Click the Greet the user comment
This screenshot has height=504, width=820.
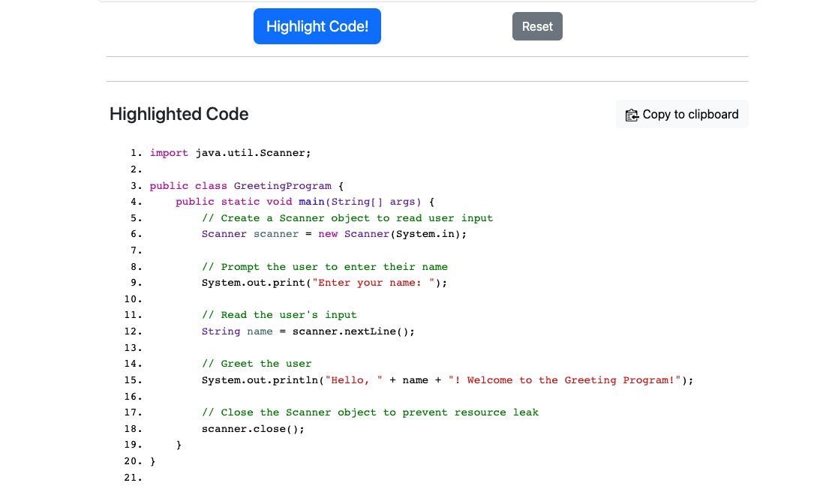(x=256, y=364)
